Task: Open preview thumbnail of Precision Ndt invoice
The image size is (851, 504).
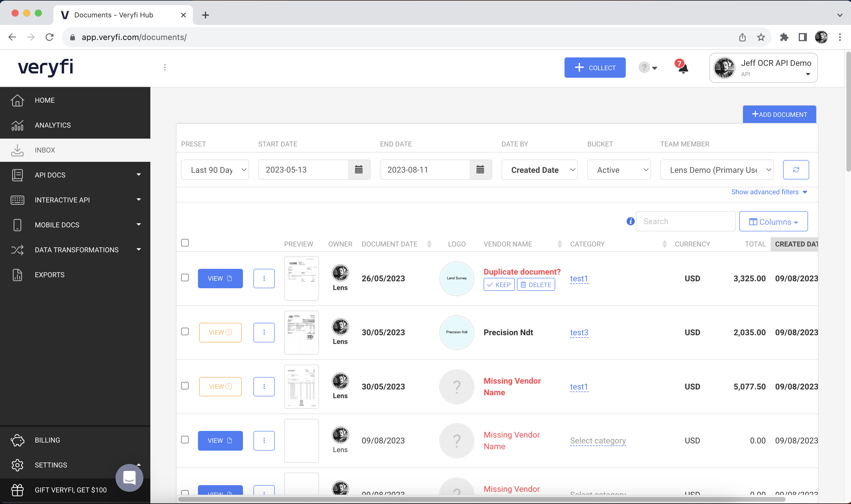Action: pos(302,333)
